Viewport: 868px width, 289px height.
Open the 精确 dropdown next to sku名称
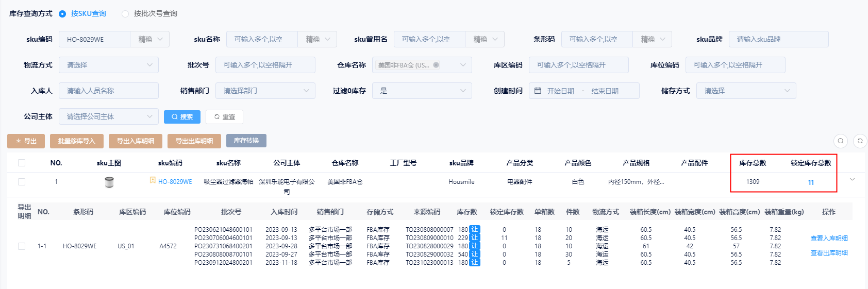point(318,39)
